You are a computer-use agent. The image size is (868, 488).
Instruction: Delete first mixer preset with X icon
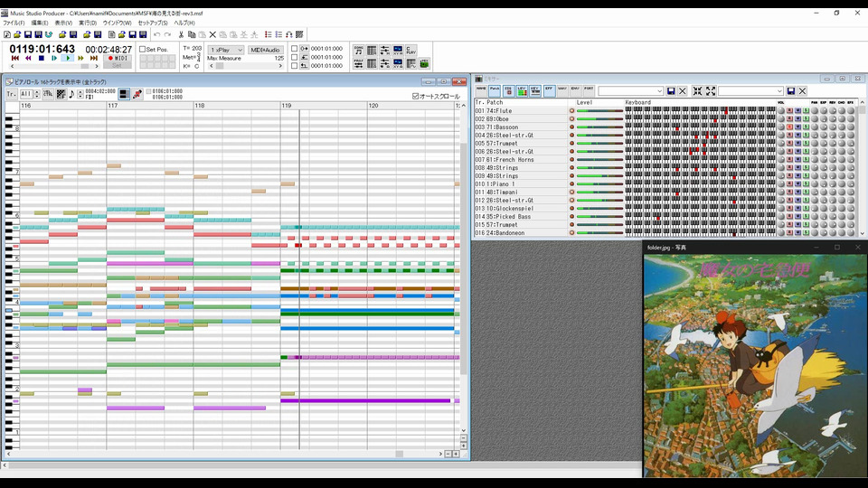tap(683, 90)
